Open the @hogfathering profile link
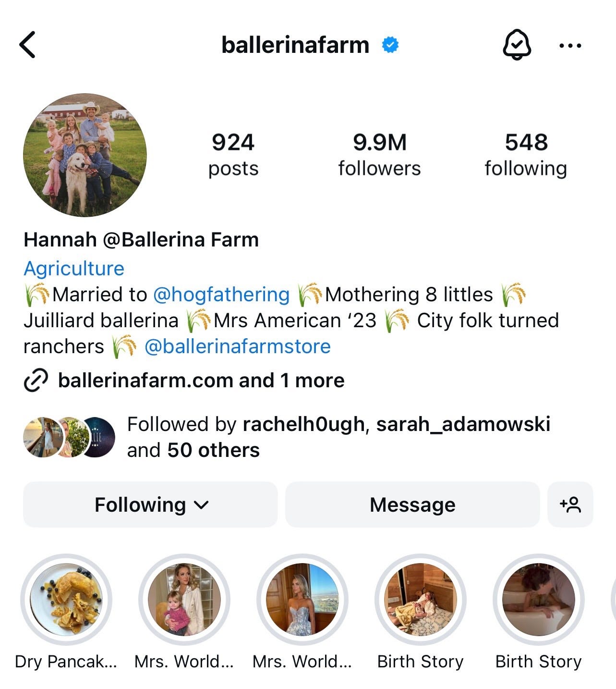This screenshot has height=689, width=616. tap(221, 294)
